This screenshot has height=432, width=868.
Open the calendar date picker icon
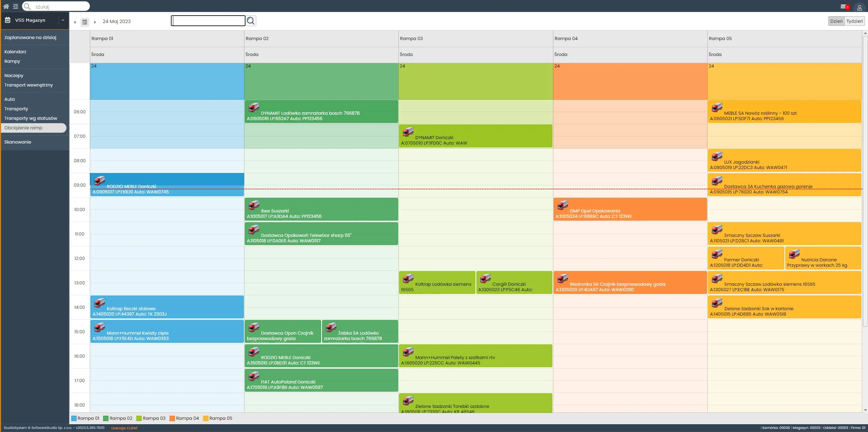pyautogui.click(x=85, y=22)
